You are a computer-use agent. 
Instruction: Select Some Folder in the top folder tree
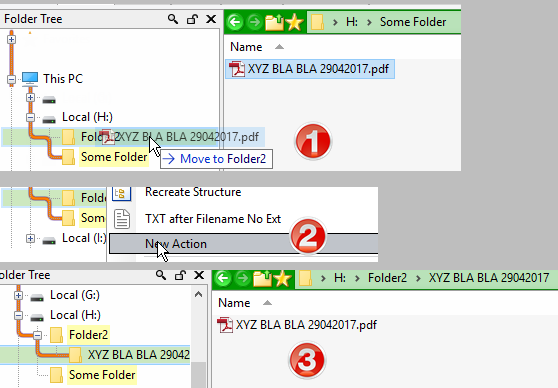(x=114, y=157)
